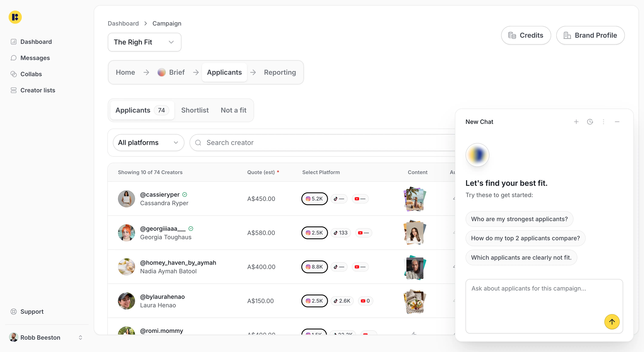Click the Ask about applicants text box
Image resolution: width=644 pixels, height=352 pixels.
tap(544, 306)
